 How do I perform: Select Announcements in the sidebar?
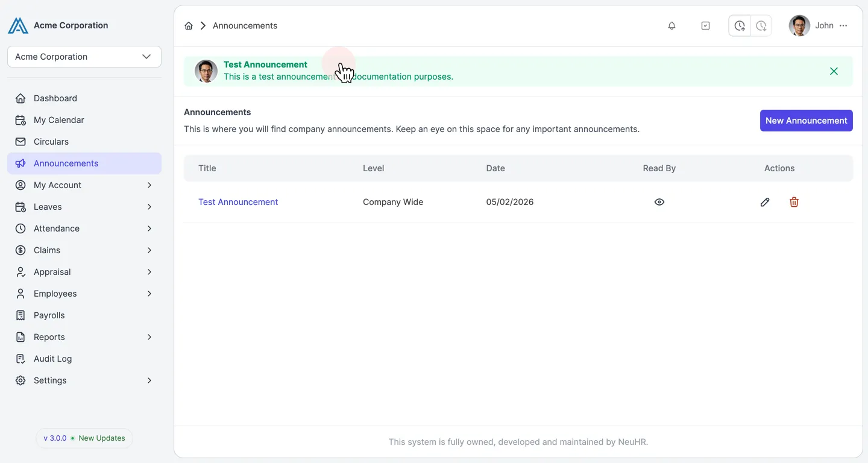(84, 163)
